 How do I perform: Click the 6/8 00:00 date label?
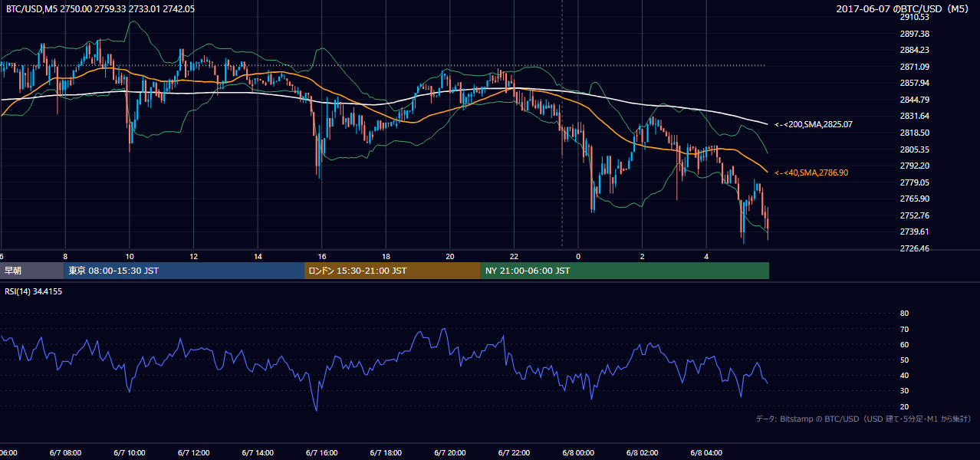(x=577, y=453)
